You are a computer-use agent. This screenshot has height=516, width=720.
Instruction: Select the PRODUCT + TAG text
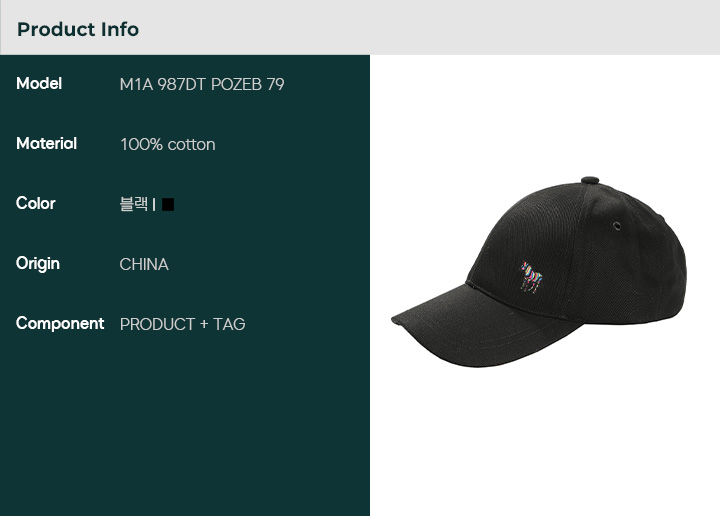point(182,325)
